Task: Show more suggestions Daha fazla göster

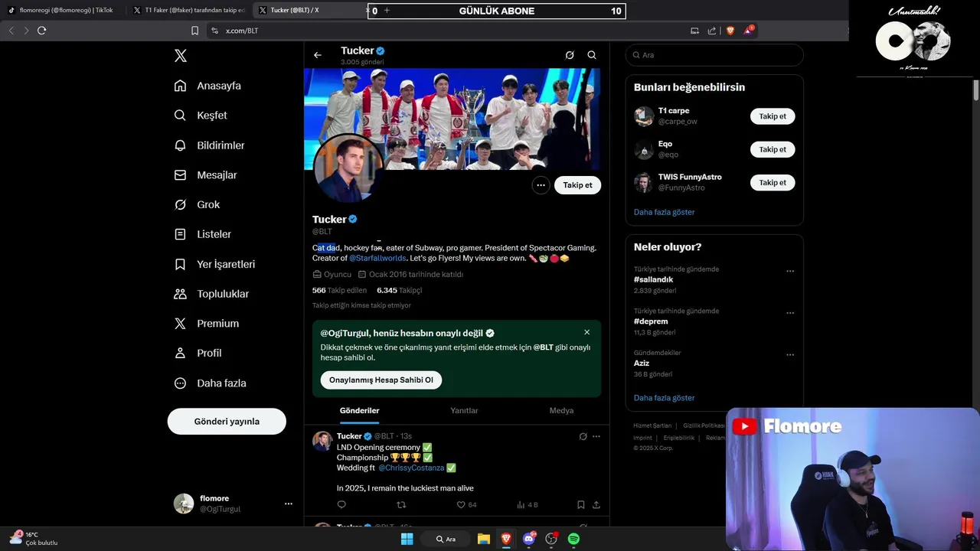Action: (665, 212)
